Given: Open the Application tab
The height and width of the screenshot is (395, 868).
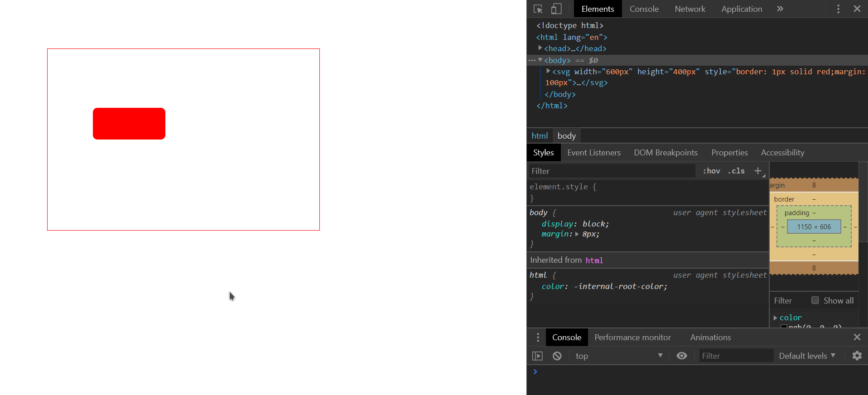Looking at the screenshot, I should tap(742, 9).
